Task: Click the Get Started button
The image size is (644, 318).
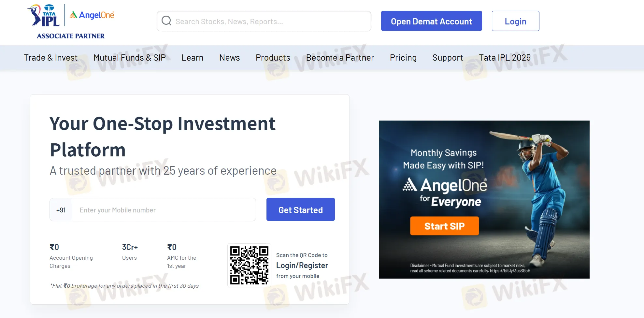Action: coord(301,210)
